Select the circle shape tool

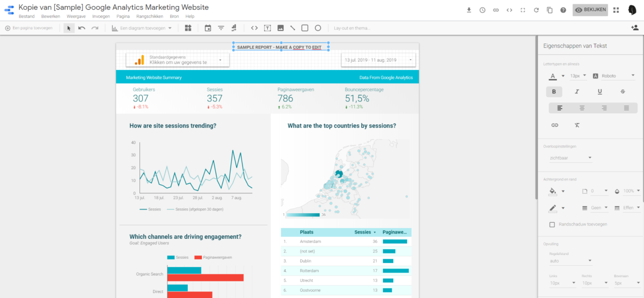pos(318,28)
